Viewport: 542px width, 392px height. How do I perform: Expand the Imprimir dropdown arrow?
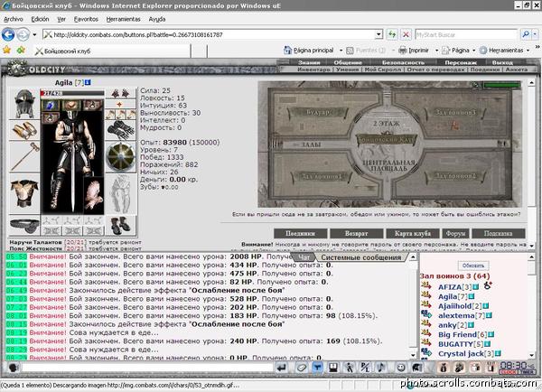(x=436, y=51)
